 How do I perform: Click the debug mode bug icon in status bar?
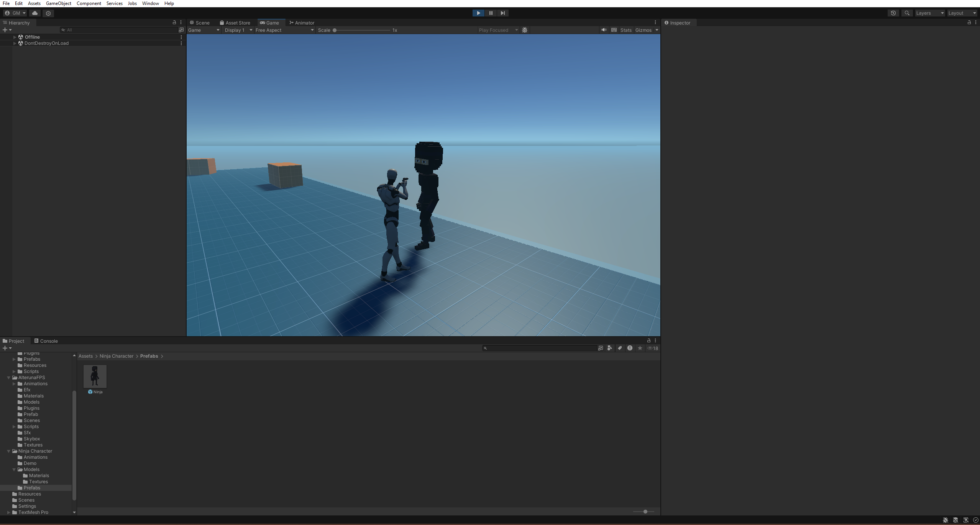coord(946,520)
